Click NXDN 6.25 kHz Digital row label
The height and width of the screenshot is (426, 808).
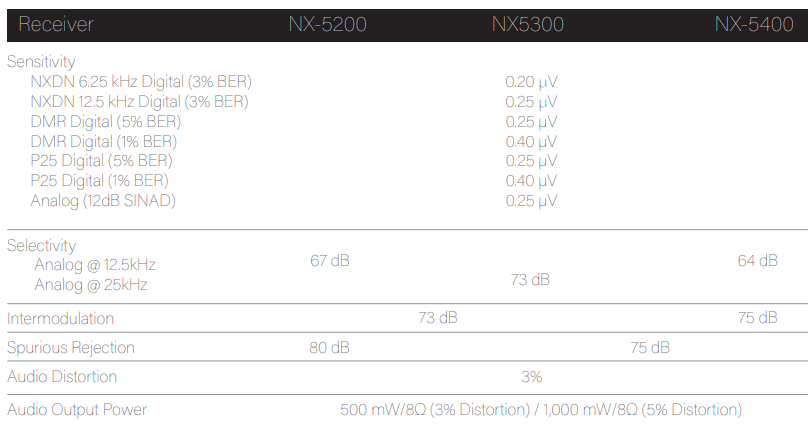point(141,82)
